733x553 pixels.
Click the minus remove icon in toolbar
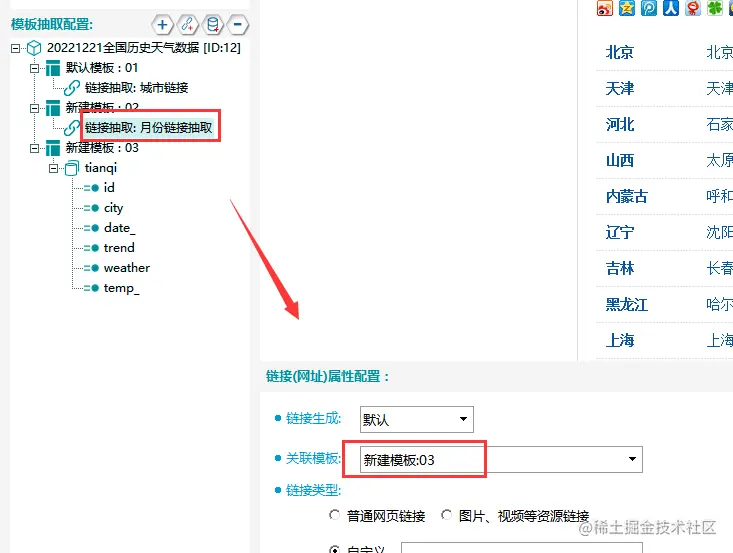tap(238, 24)
